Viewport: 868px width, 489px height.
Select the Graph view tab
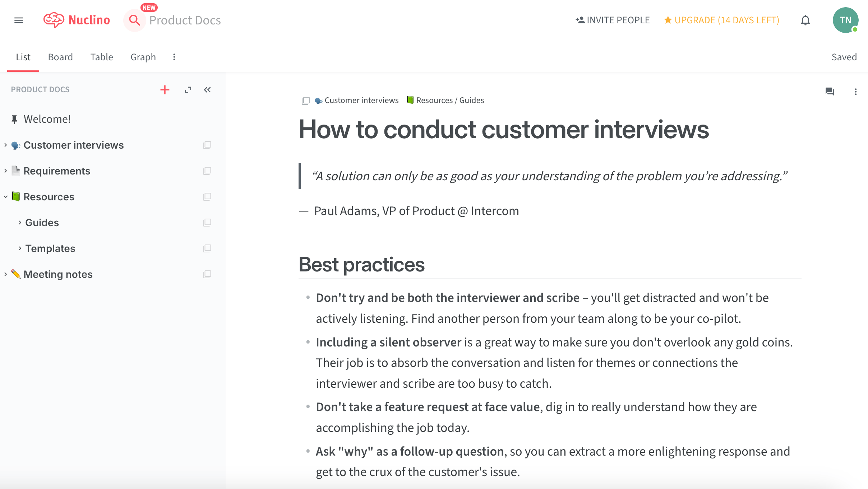pos(143,57)
